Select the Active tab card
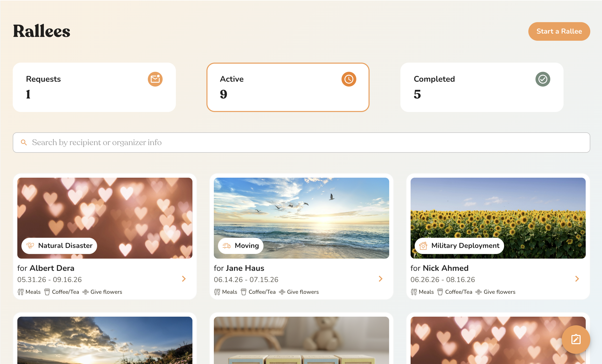602x364 pixels. tap(288, 87)
